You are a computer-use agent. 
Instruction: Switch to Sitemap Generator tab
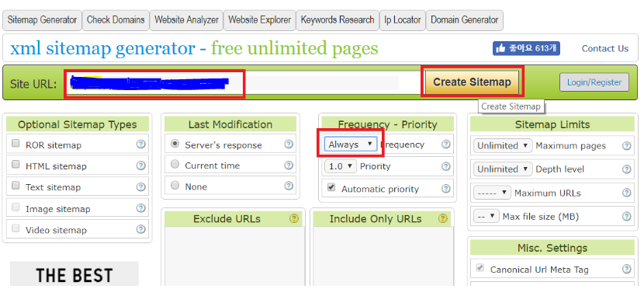43,20
